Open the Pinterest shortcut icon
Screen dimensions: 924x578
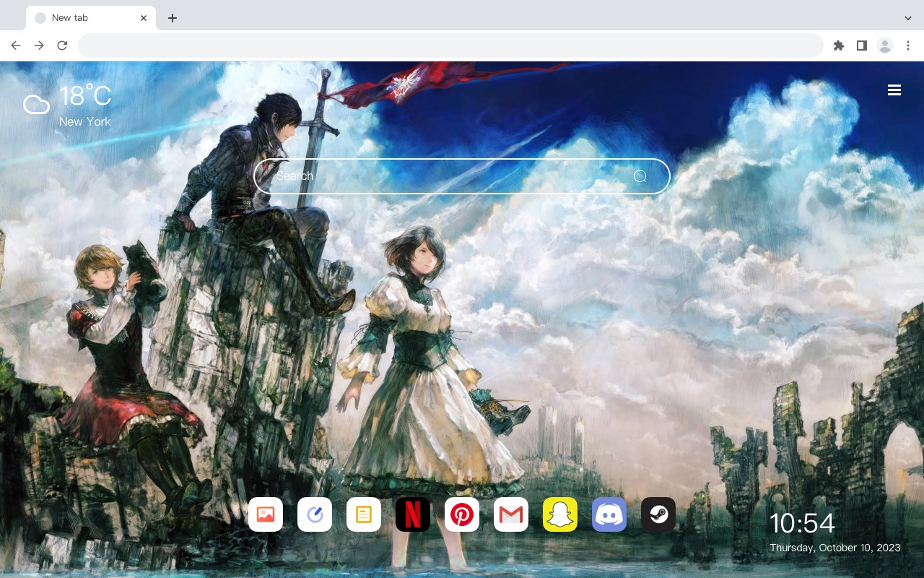pos(462,514)
